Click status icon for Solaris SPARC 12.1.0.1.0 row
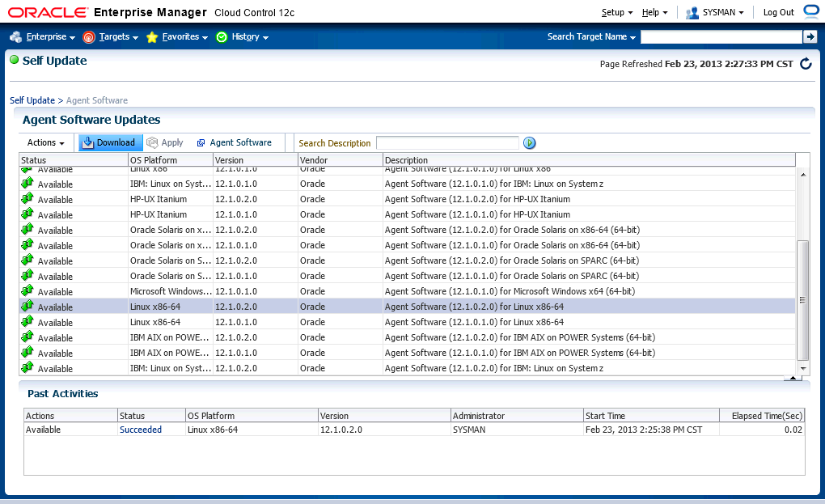 click(27, 276)
